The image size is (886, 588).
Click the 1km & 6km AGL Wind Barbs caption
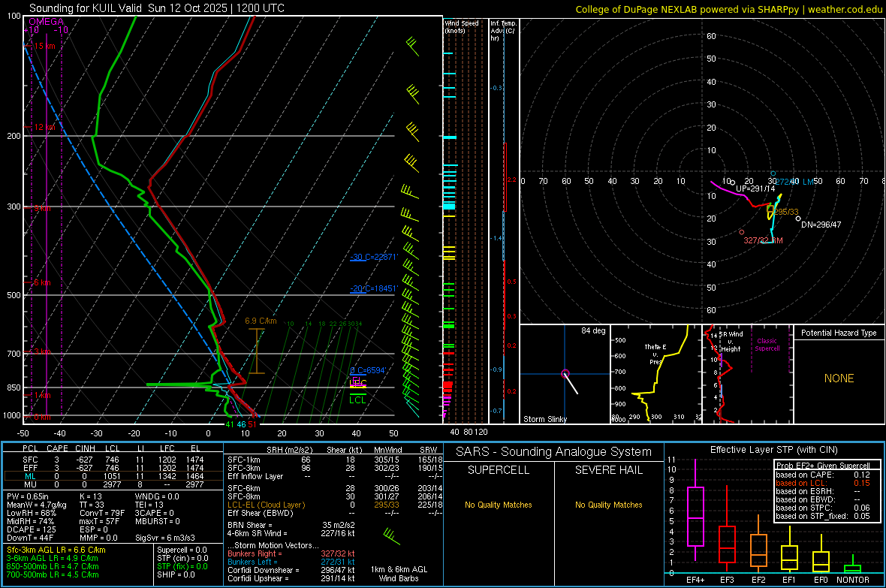click(399, 574)
